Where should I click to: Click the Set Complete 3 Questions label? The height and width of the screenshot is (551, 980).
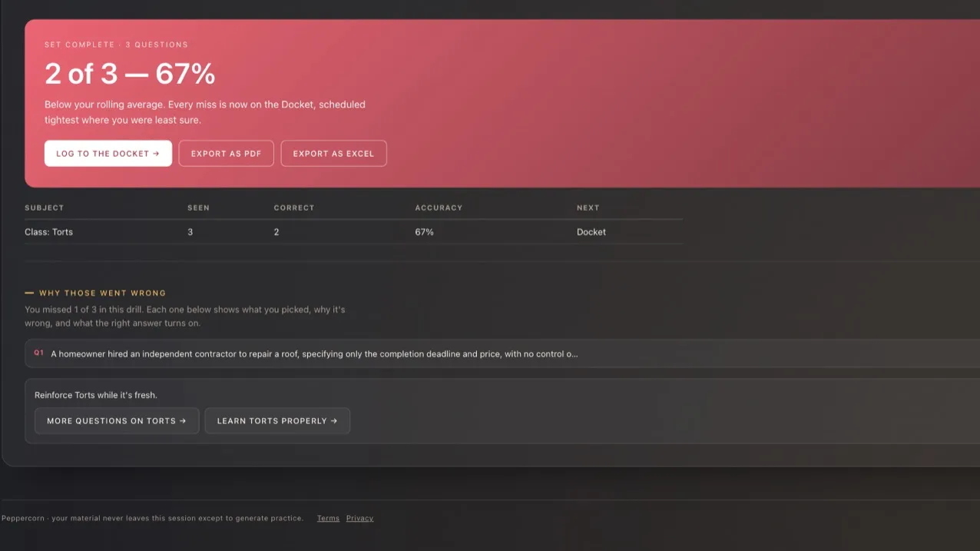tap(116, 45)
